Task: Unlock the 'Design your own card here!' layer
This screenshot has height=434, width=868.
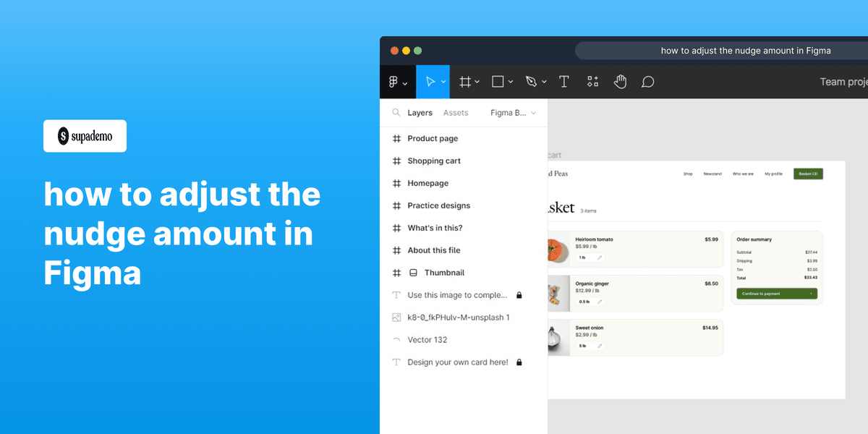Action: click(x=519, y=362)
